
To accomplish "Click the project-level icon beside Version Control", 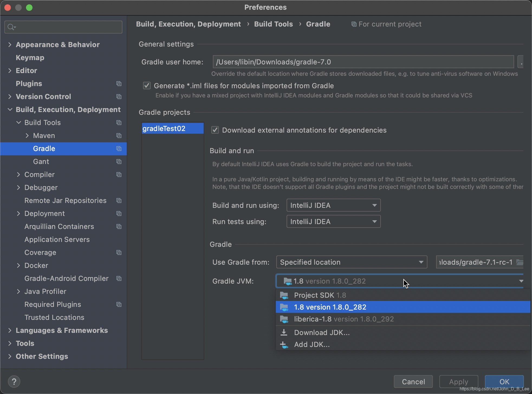I will pyautogui.click(x=119, y=97).
